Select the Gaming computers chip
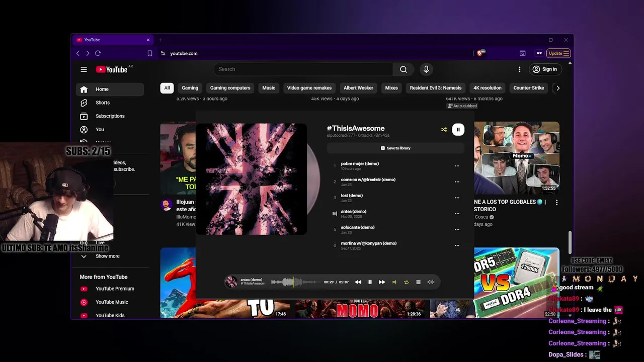This screenshot has width=644, height=362. point(230,88)
